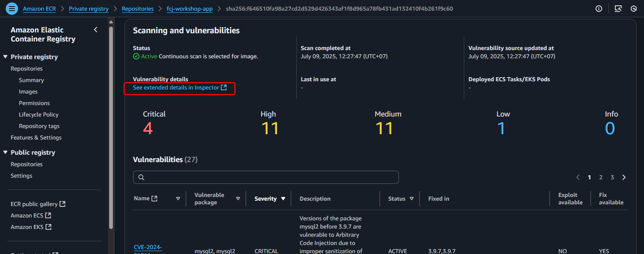Open Amazon EKS external link
The image size is (644, 254).
tap(31, 227)
